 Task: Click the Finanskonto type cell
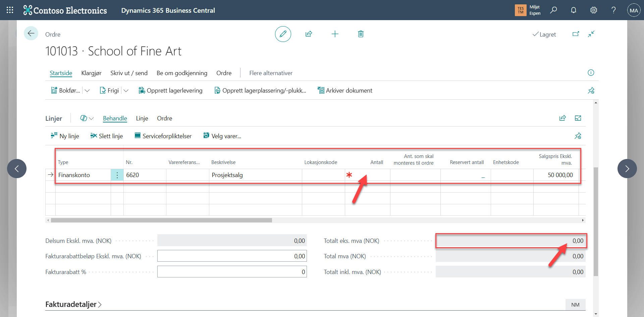[83, 175]
